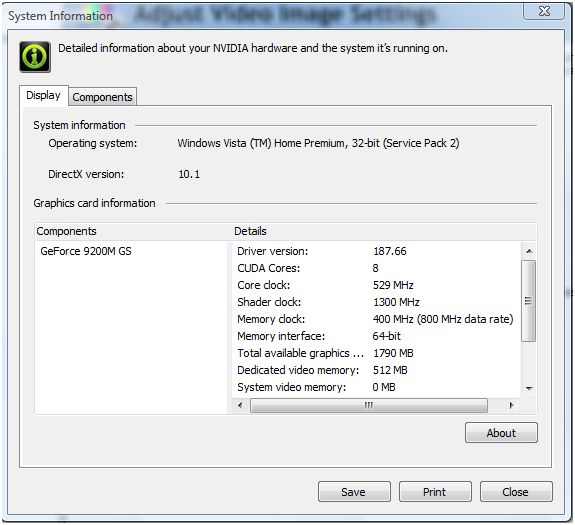Click the details scroll up arrow
The height and width of the screenshot is (525, 575).
point(529,251)
